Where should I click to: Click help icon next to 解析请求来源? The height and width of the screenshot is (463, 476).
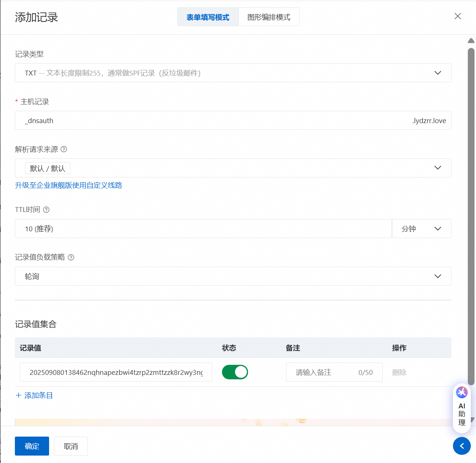coord(64,149)
